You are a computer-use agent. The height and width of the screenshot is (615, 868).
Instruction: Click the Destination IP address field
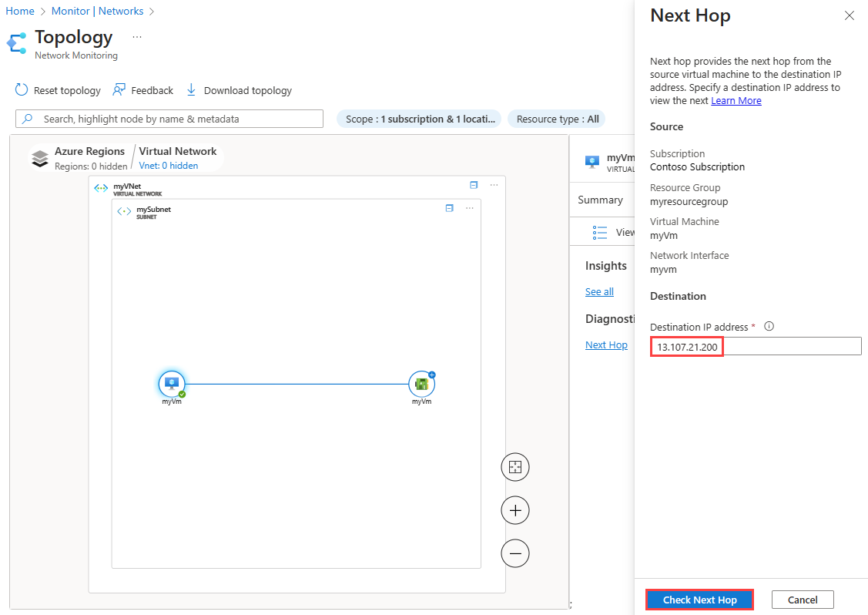pyautogui.click(x=755, y=347)
